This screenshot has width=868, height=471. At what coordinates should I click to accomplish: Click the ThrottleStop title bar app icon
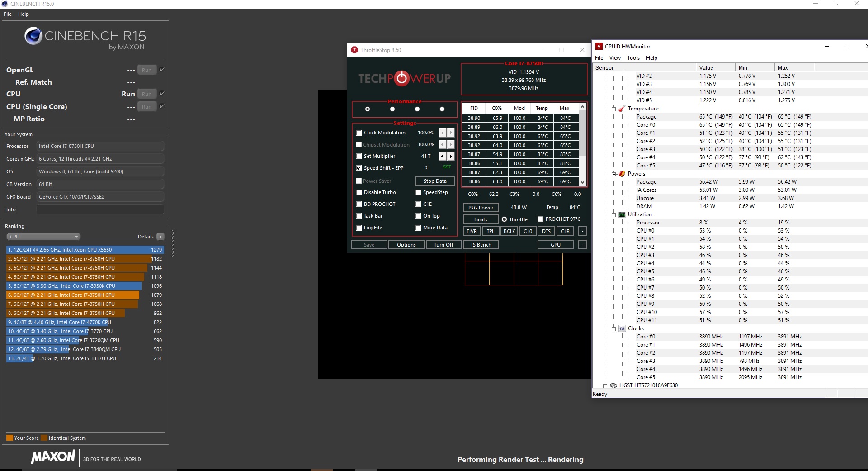355,50
